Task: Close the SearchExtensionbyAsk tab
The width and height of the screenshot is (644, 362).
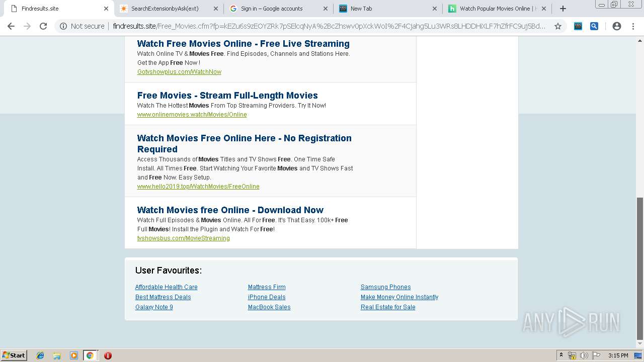Action: pyautogui.click(x=215, y=9)
